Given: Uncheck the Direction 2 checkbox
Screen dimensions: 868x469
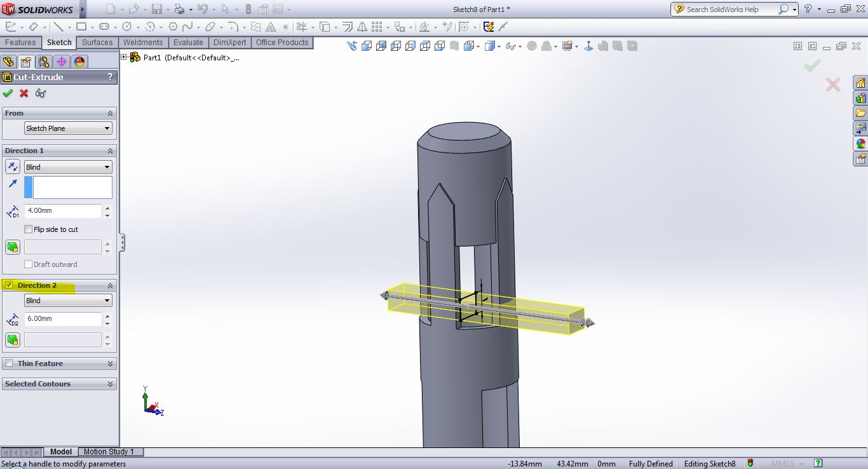Looking at the screenshot, I should 9,285.
